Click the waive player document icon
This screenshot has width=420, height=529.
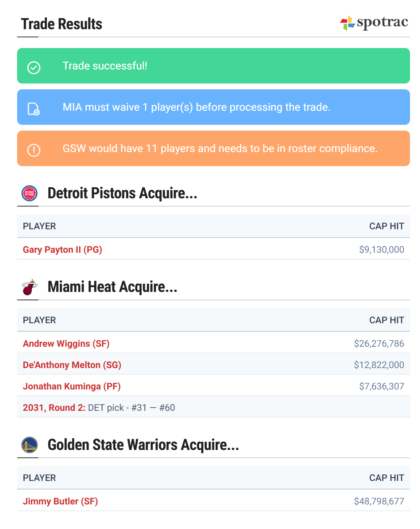point(34,109)
